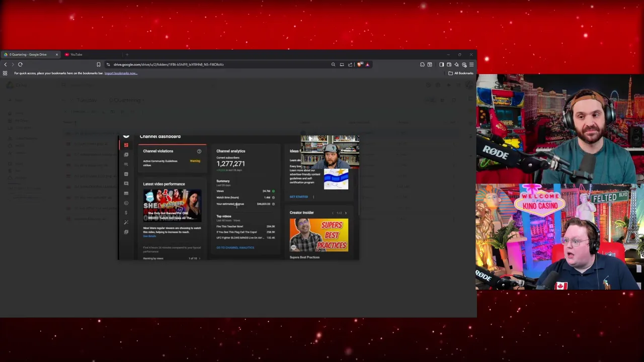Open the zoom magnifier icon in address bar
This screenshot has height=362, width=644.
click(333, 64)
